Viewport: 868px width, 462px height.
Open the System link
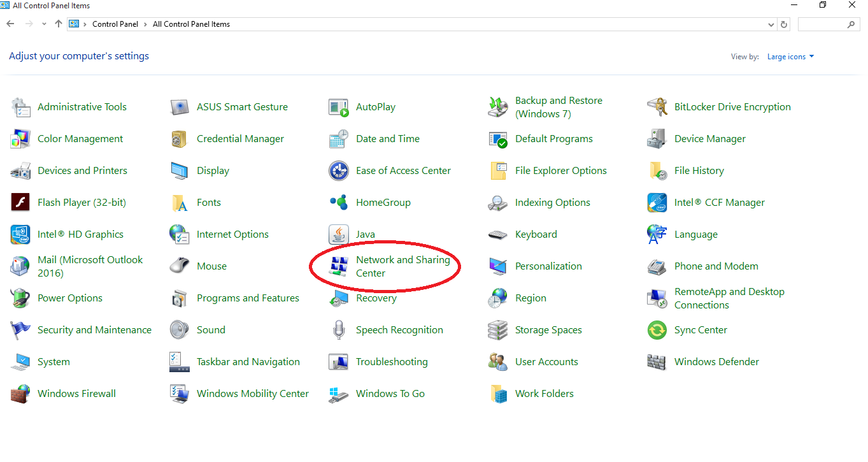click(x=53, y=362)
